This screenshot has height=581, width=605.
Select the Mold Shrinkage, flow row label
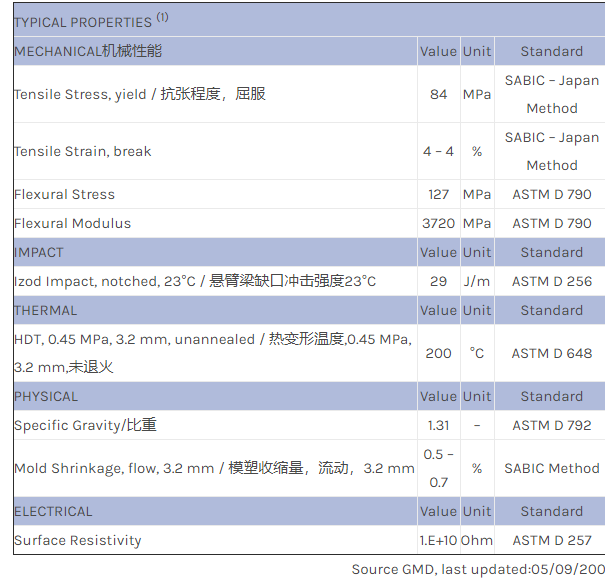(214, 468)
